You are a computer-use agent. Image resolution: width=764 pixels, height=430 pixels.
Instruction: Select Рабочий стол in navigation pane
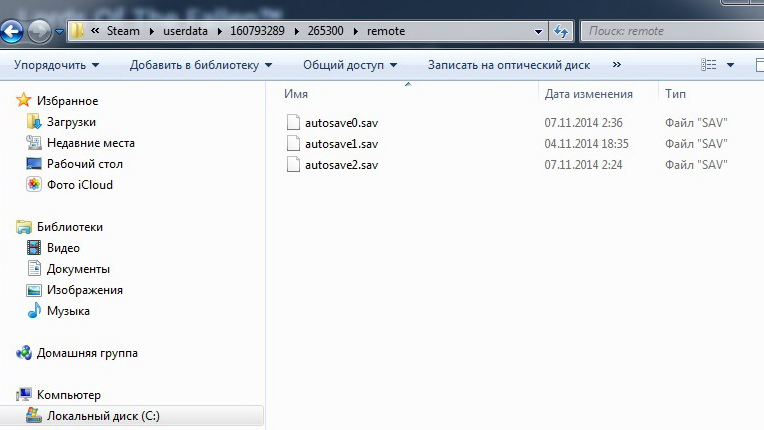pos(84,164)
